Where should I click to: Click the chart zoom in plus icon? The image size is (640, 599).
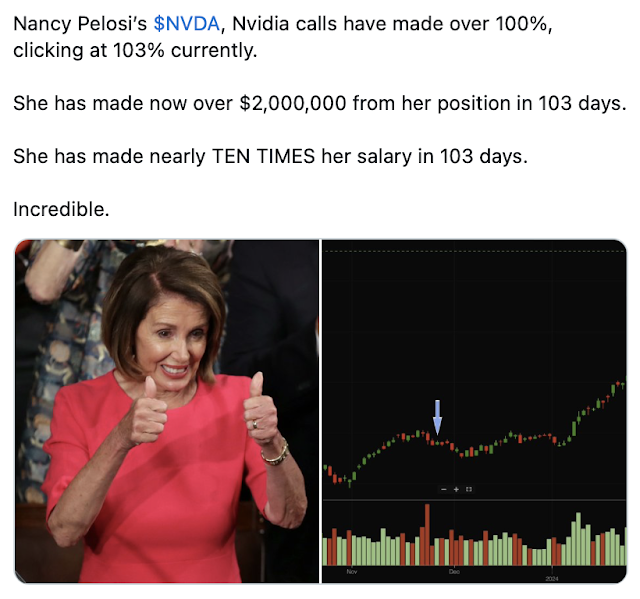coord(456,489)
